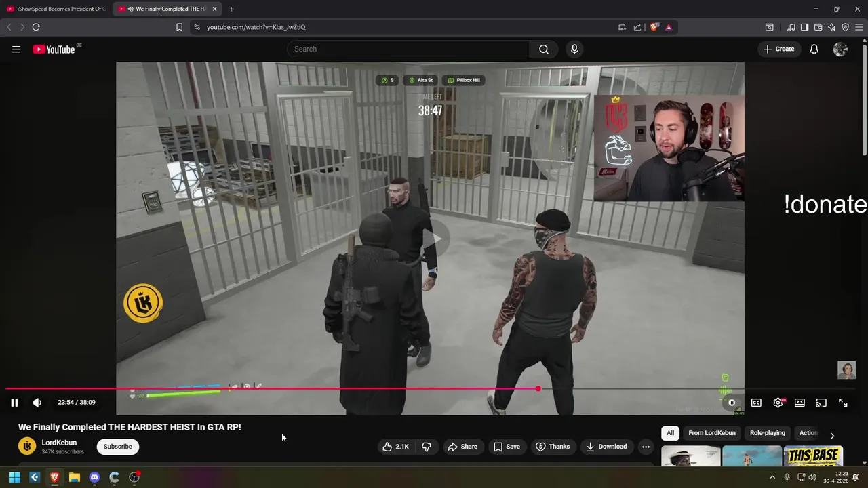Subscribe to LordKebun channel
Viewport: 868px width, 488px height.
[x=118, y=447]
